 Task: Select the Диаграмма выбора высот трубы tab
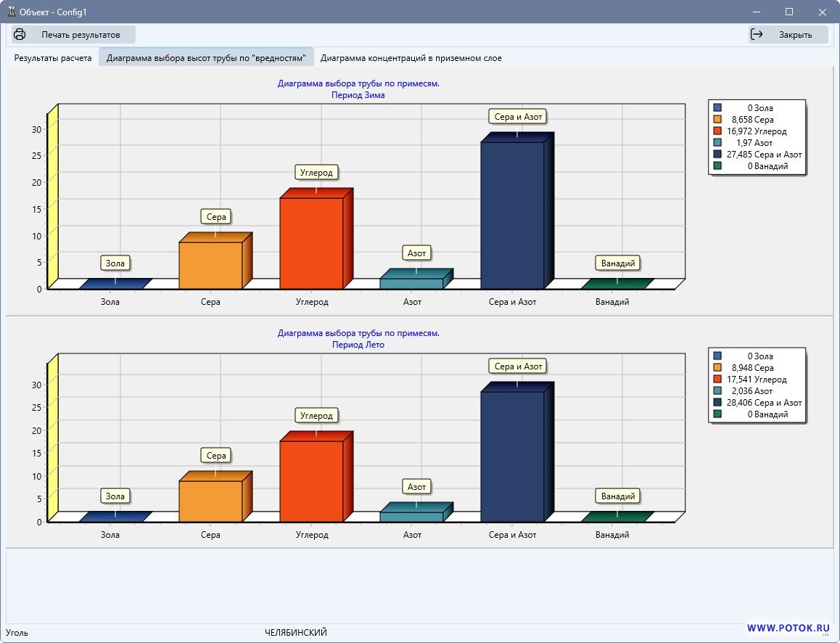[x=206, y=58]
